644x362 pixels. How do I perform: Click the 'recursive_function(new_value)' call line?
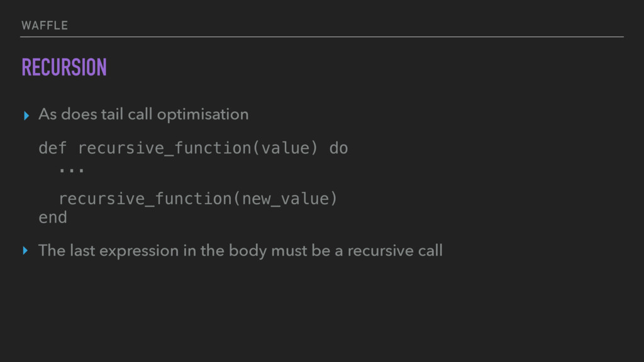click(198, 199)
